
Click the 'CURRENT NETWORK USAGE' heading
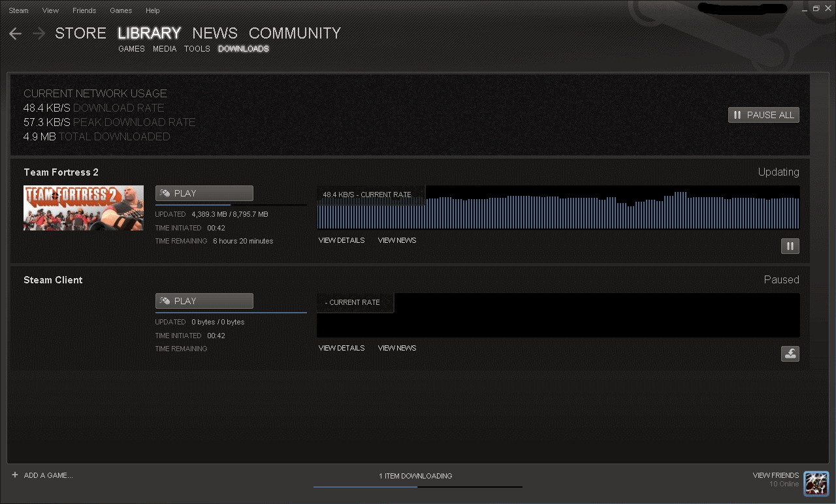[x=95, y=93]
